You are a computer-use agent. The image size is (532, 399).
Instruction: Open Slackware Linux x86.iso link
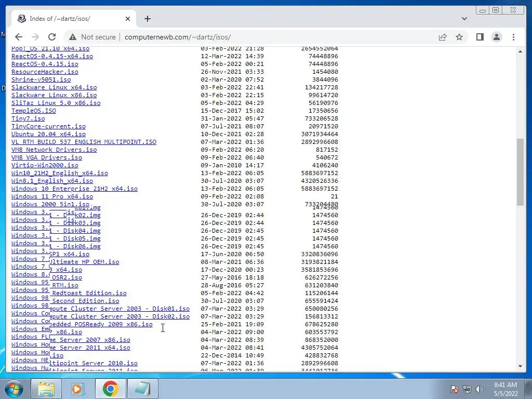coord(54,96)
